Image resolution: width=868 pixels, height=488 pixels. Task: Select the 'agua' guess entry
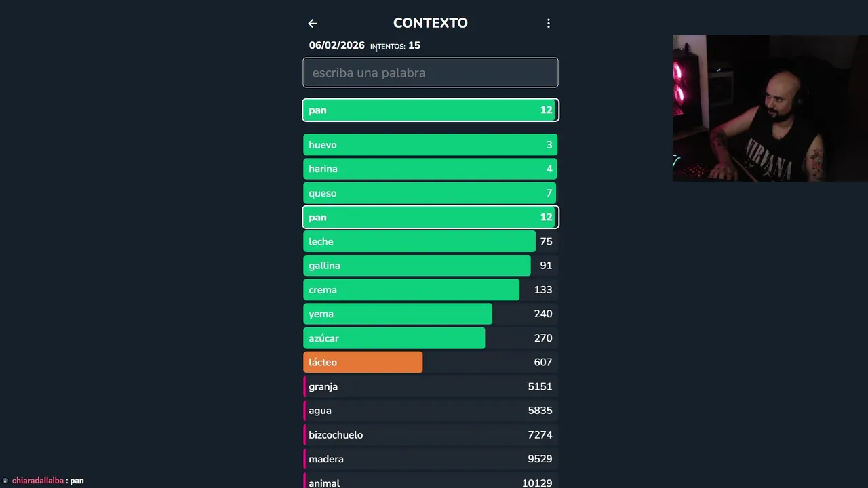pos(431,411)
